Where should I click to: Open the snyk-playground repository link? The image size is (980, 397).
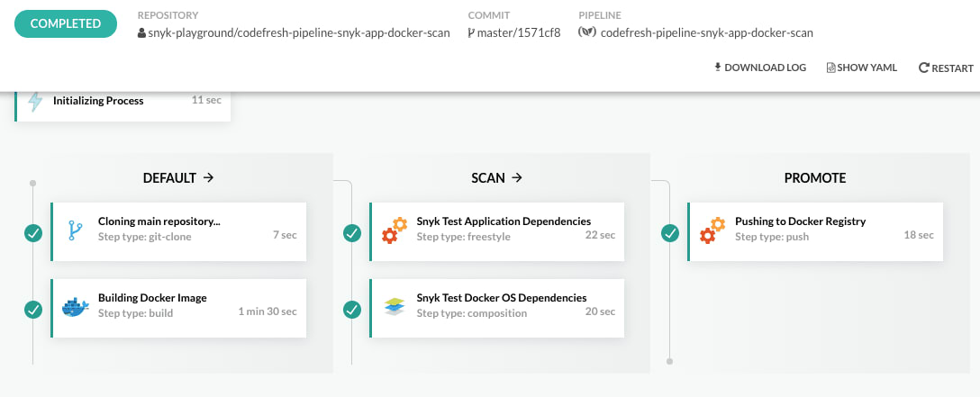pyautogui.click(x=299, y=33)
